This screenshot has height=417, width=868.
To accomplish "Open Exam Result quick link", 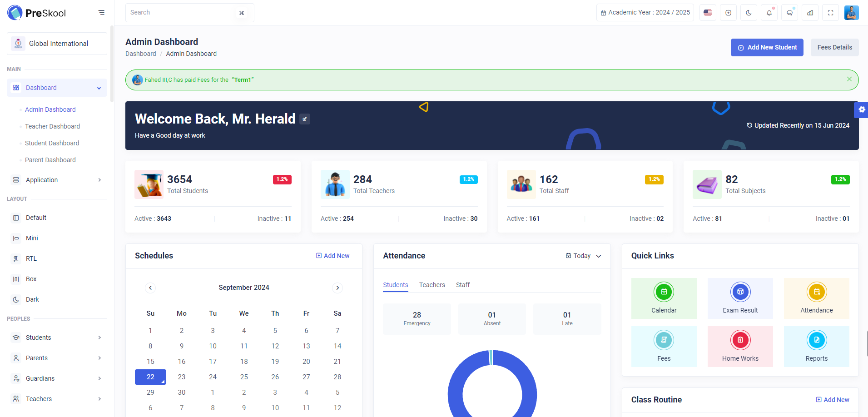I will tap(740, 298).
